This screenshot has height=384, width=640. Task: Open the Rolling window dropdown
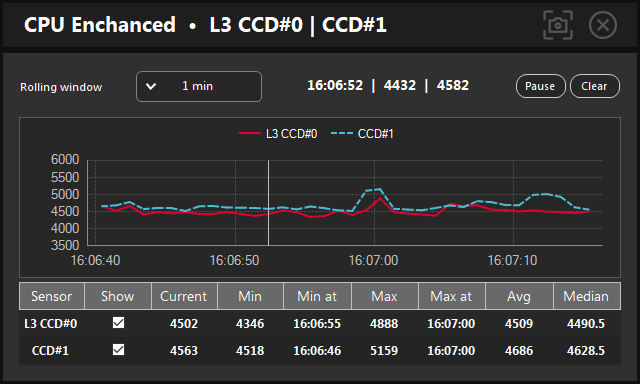[x=199, y=87]
